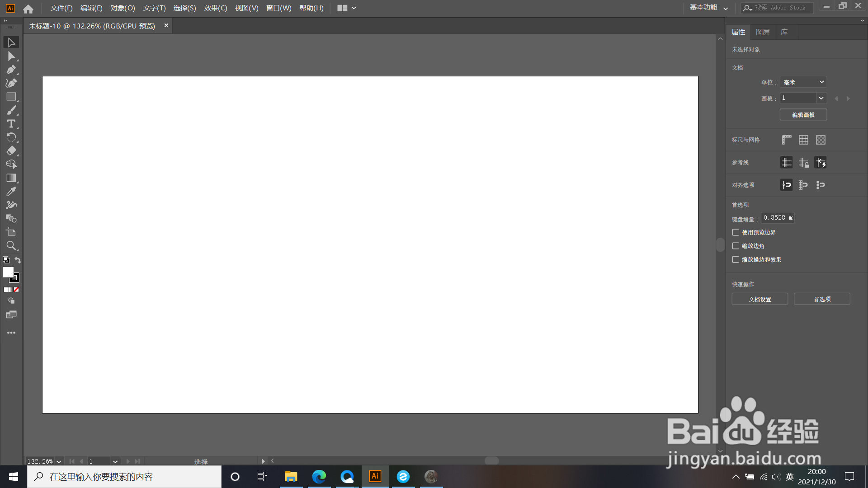Expand the 基本功能 workspace switcher
868x488 pixels.
point(708,8)
